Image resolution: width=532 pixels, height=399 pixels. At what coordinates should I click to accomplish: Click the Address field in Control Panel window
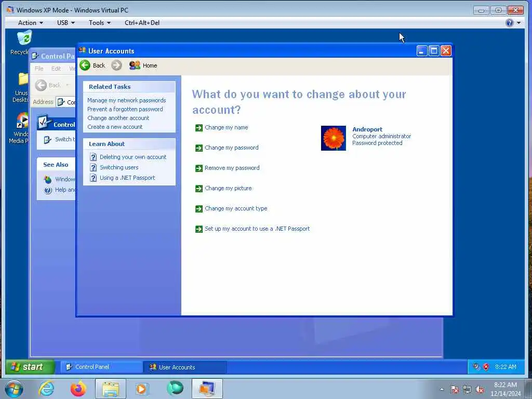[66, 102]
